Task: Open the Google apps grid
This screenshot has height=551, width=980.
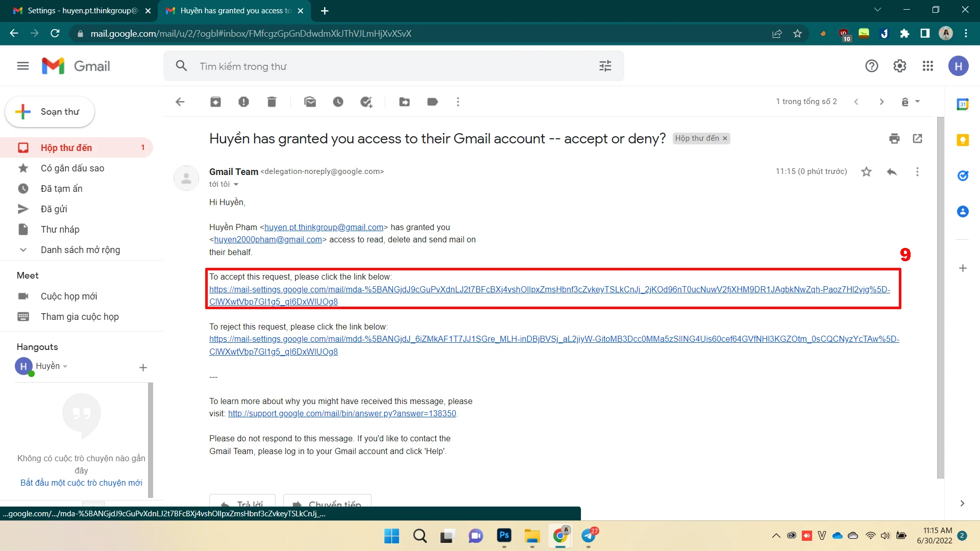Action: pos(927,66)
